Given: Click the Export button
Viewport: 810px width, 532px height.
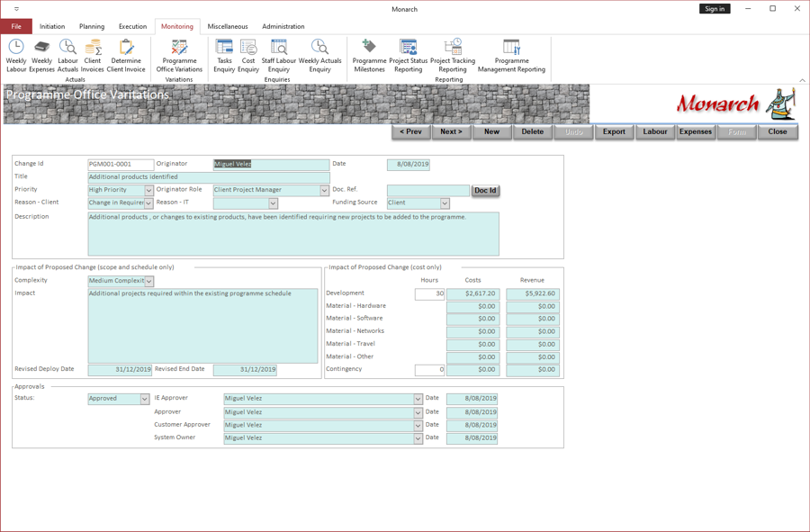Looking at the screenshot, I should (x=614, y=131).
